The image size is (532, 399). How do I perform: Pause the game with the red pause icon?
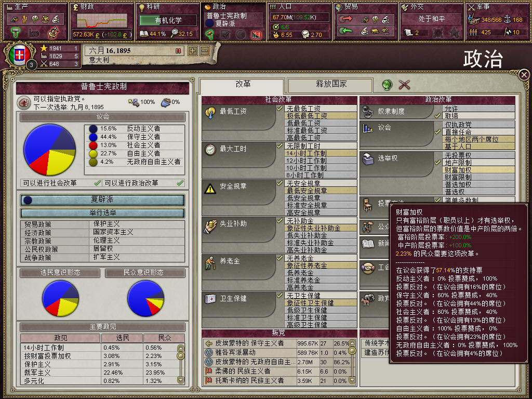click(178, 51)
